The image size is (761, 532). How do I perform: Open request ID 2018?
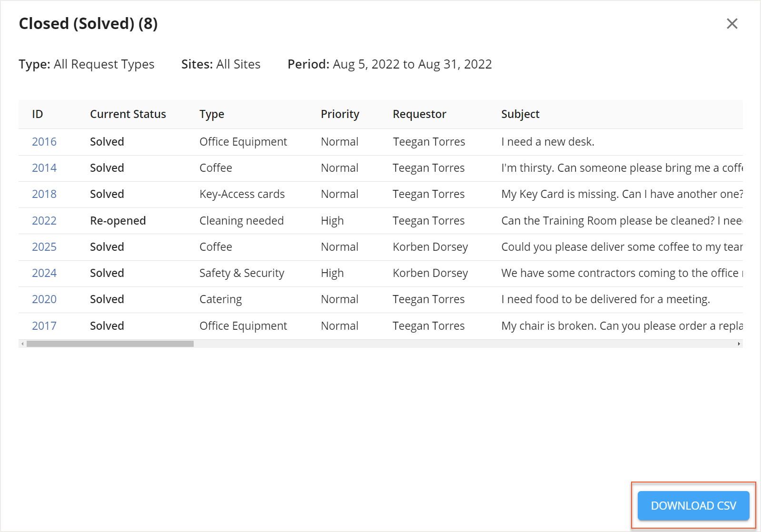44,194
